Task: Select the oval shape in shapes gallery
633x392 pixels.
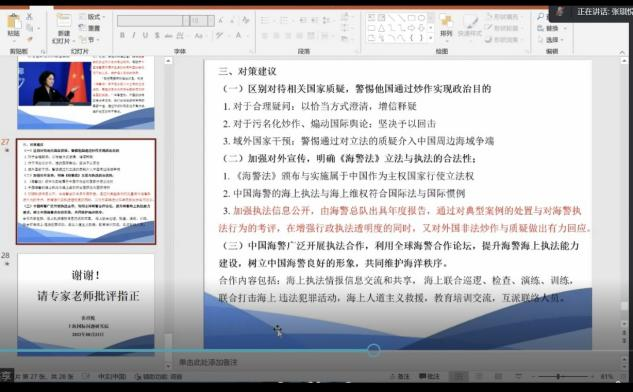Action: (421, 18)
